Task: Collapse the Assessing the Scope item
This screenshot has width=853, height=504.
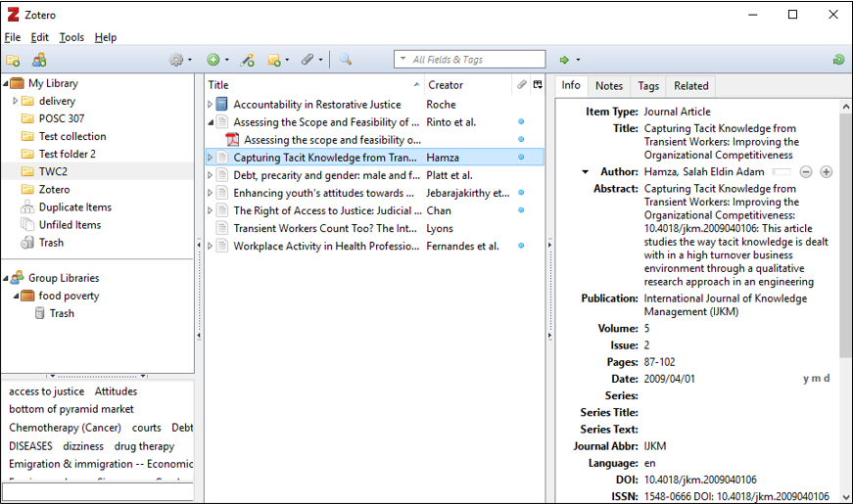Action: coord(211,122)
